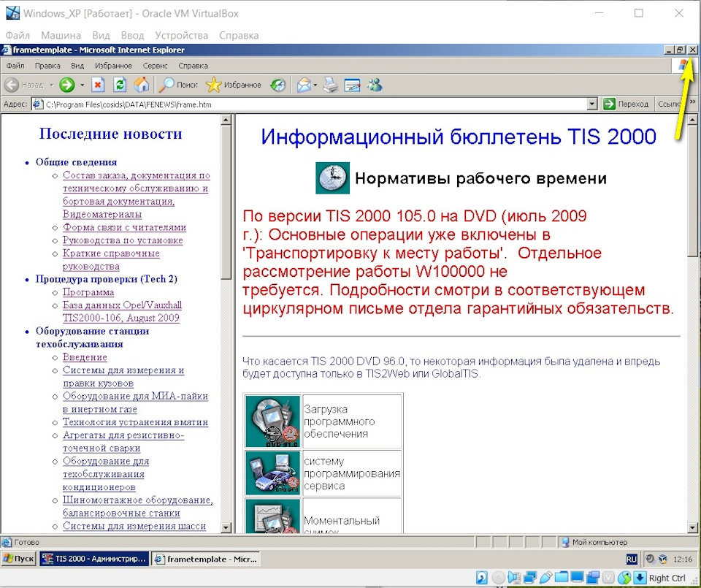Refresh the page in Internet Explorer
This screenshot has width=701, height=588.
[x=120, y=85]
